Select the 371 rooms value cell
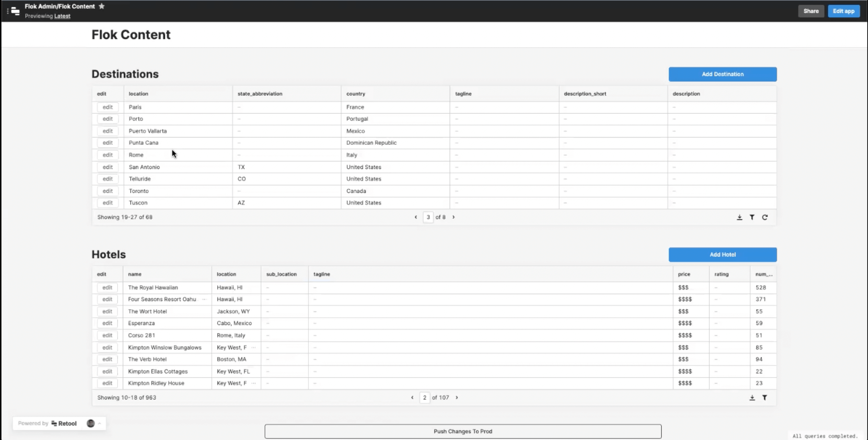The image size is (868, 440). pos(763,299)
